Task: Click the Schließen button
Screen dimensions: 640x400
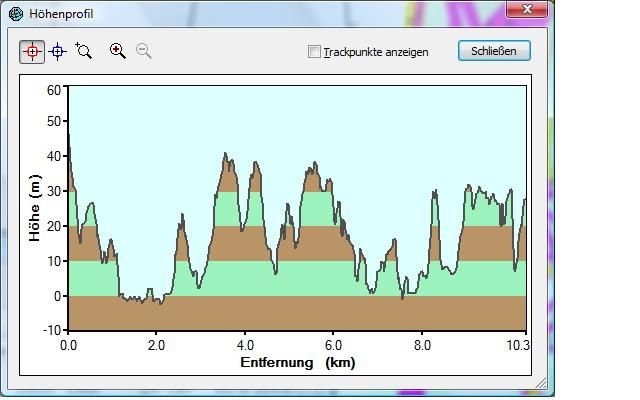Action: coord(494,51)
